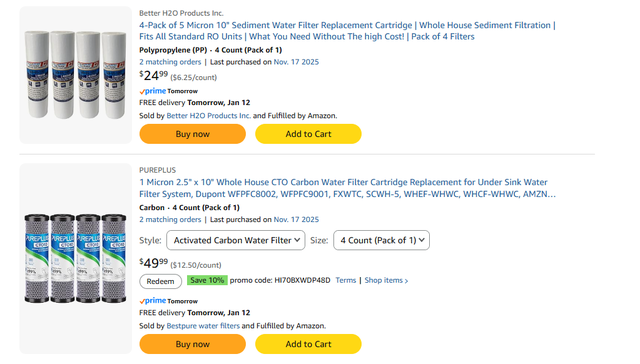View 2 matching orders for carbon filter
This screenshot has height=364, width=640.
170,220
